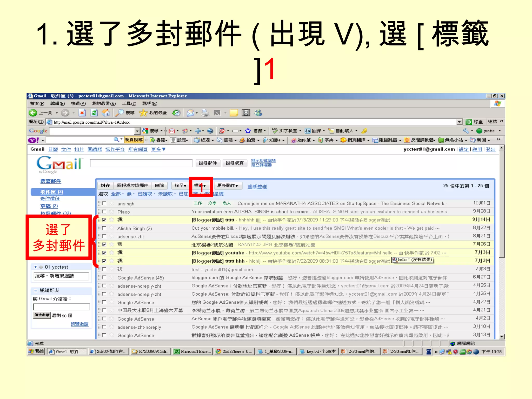Click the Yahoo toolbar travel icon
Image resolution: width=532 pixels, height=399 pixels.
click(197, 140)
